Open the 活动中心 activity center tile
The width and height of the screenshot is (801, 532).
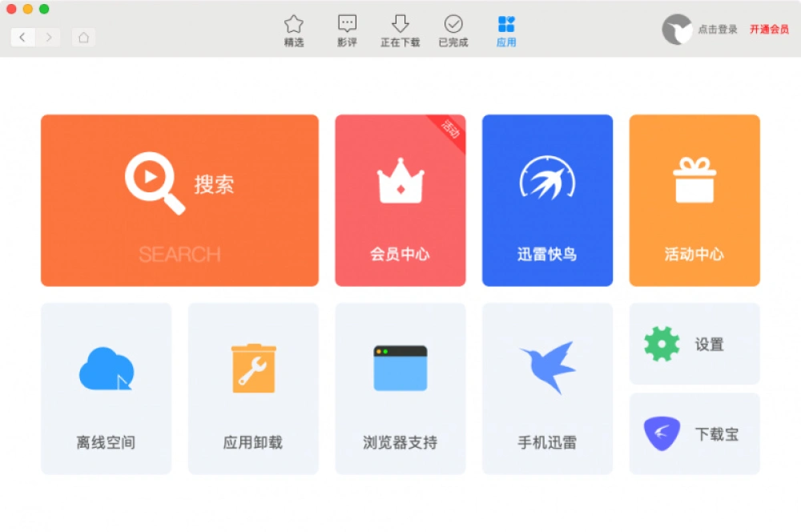694,200
